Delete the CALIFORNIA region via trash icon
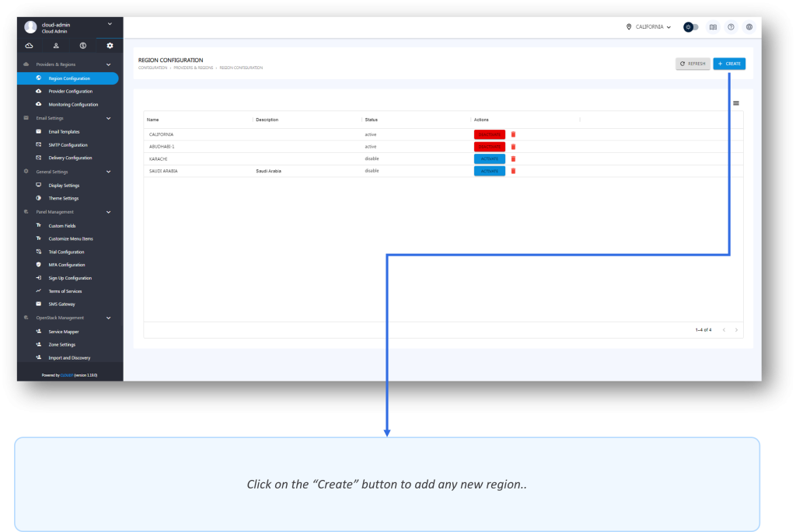The width and height of the screenshot is (796, 532). click(513, 134)
